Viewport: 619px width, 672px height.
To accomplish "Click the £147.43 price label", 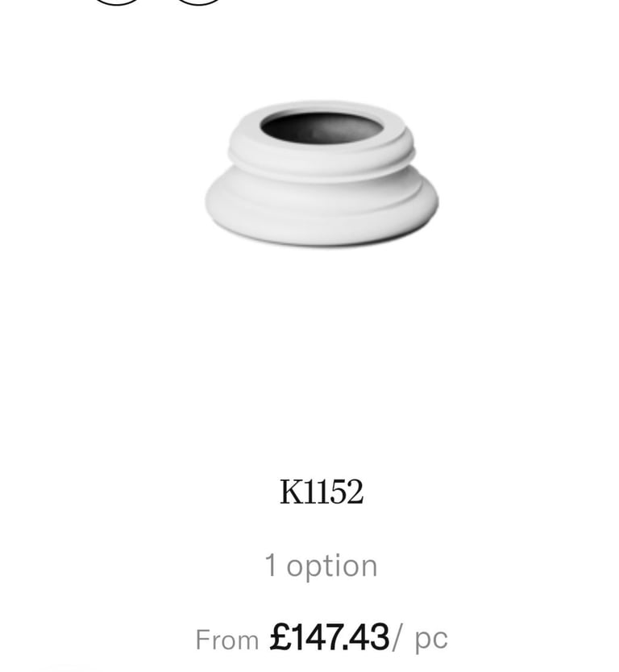I will coord(329,637).
